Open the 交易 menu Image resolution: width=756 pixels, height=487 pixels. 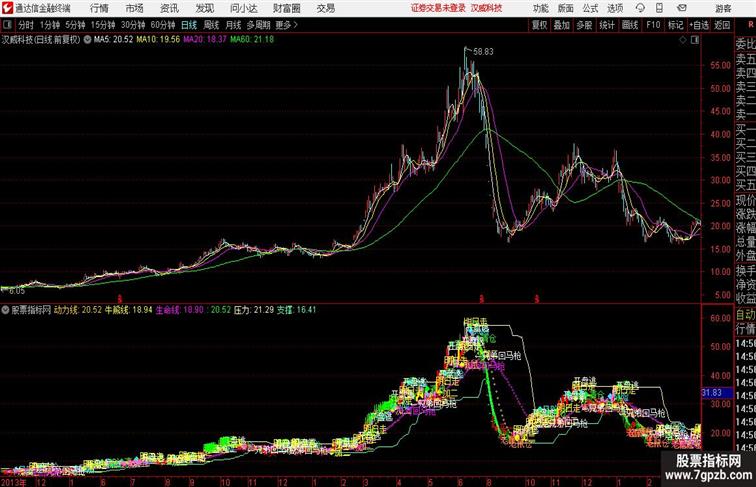(x=325, y=8)
